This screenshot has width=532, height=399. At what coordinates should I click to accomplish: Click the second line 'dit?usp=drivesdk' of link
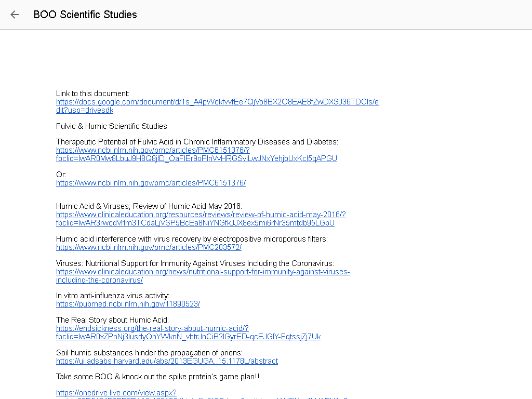pyautogui.click(x=85, y=110)
